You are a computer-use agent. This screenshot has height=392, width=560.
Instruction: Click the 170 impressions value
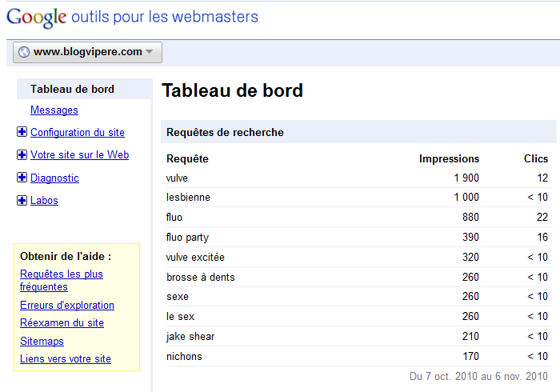(x=470, y=356)
